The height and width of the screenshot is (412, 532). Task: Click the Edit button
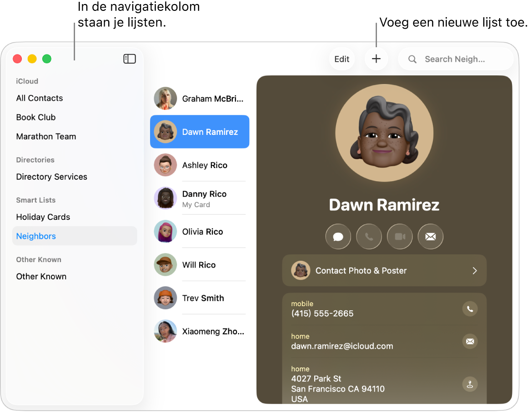(x=341, y=59)
